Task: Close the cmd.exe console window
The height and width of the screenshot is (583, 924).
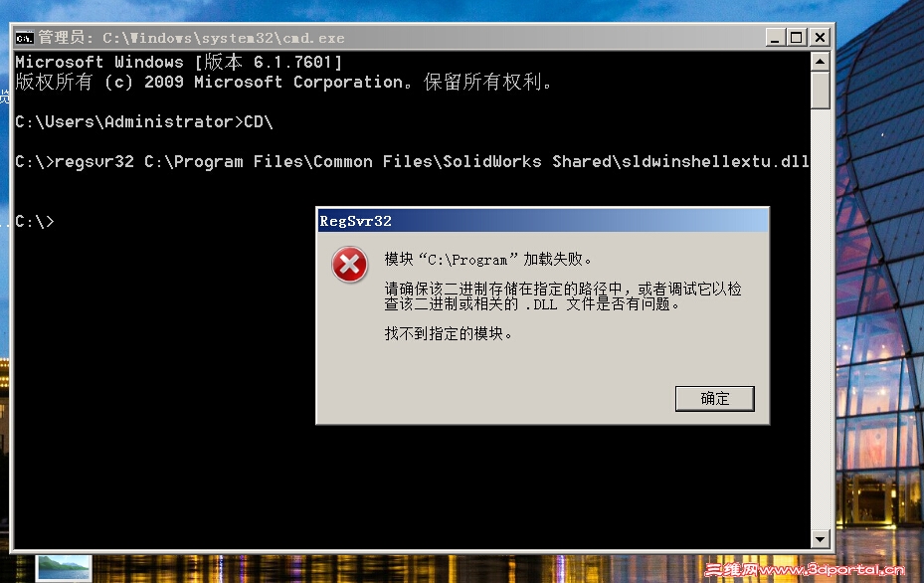Action: tap(820, 38)
